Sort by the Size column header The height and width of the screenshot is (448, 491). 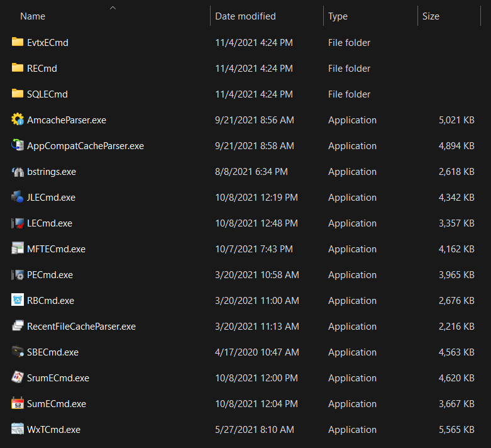431,16
